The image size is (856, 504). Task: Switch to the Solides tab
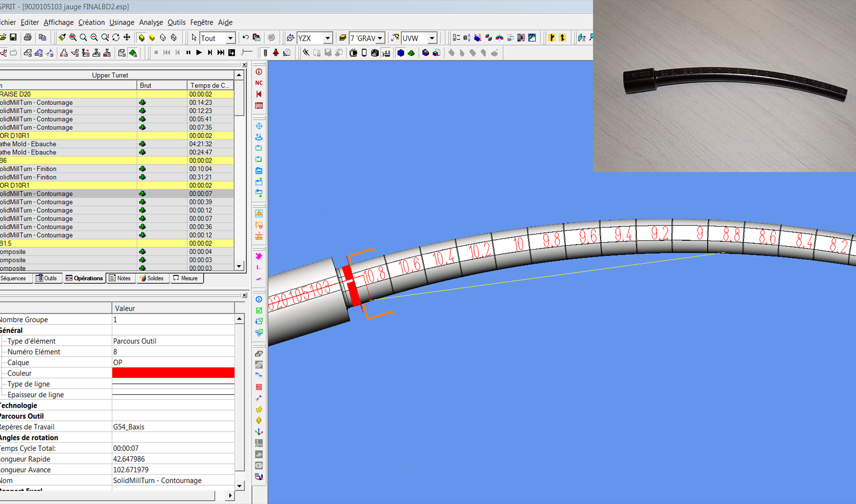pyautogui.click(x=152, y=279)
